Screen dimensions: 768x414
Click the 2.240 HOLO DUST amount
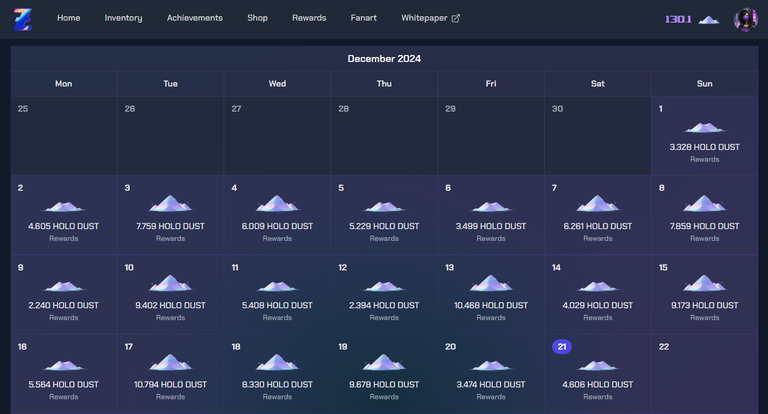click(64, 305)
